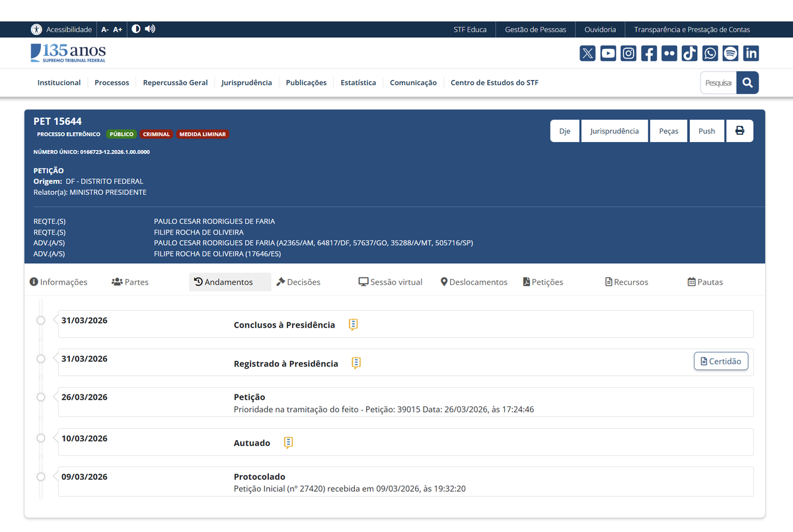Click the STF 135 anos logo
793x532 pixels.
pyautogui.click(x=68, y=53)
